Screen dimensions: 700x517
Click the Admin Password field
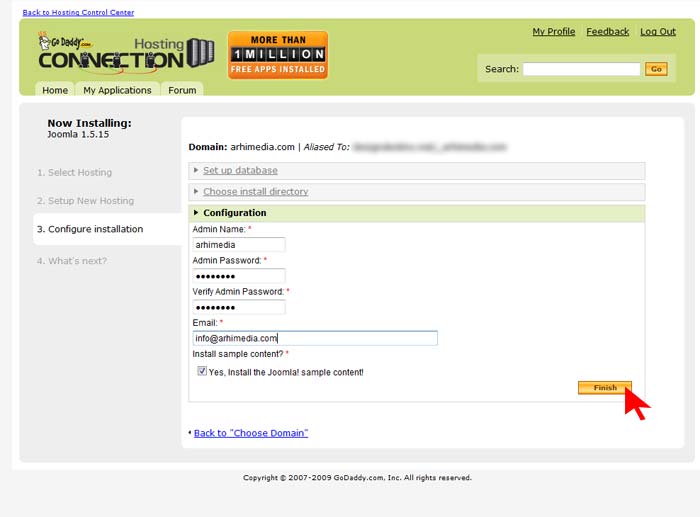(239, 276)
